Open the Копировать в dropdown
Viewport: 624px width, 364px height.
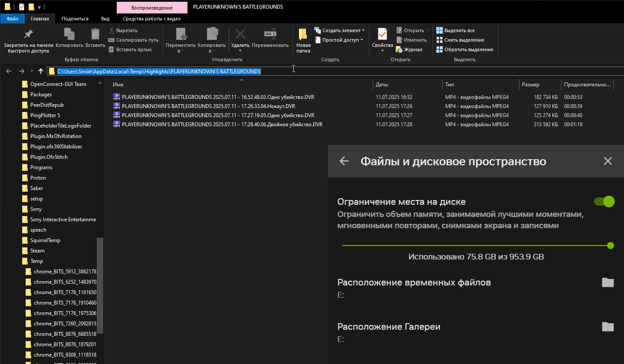(x=212, y=40)
